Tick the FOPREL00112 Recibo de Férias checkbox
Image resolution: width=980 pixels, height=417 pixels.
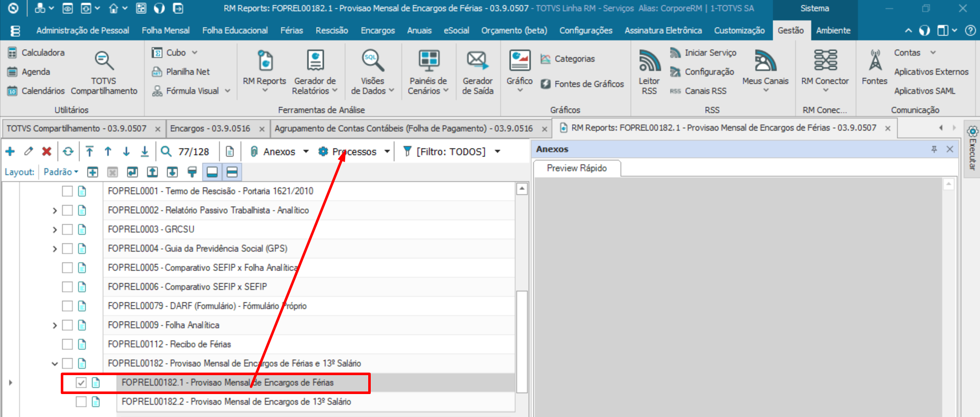(67, 345)
